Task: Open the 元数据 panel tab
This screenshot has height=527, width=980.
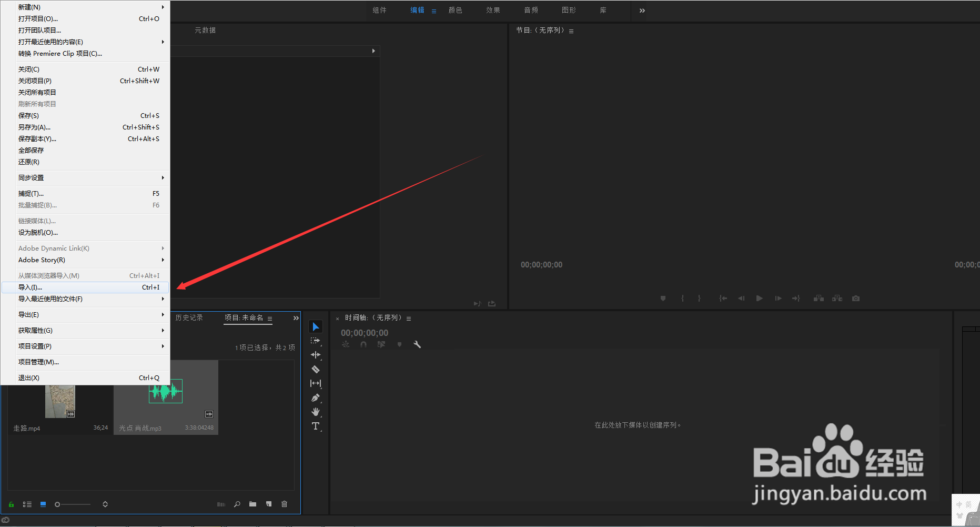Action: [x=205, y=31]
